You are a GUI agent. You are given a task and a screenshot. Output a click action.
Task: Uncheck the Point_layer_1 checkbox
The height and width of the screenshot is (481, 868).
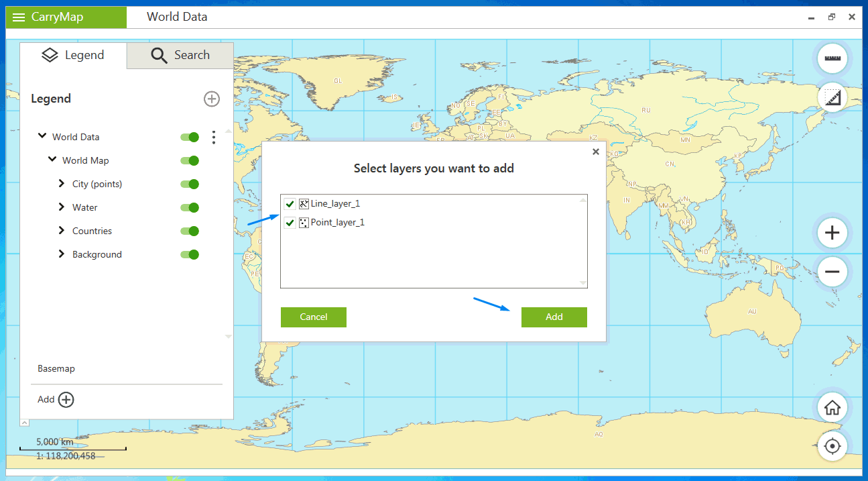click(x=290, y=223)
